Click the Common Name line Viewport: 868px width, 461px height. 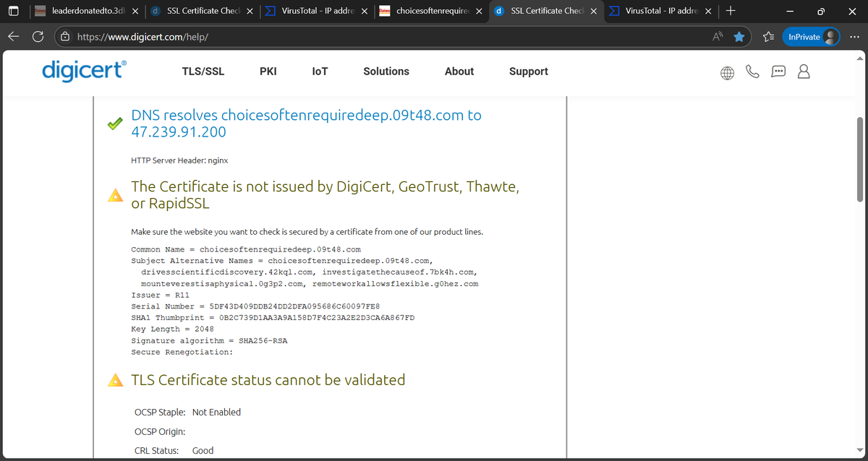(246, 249)
